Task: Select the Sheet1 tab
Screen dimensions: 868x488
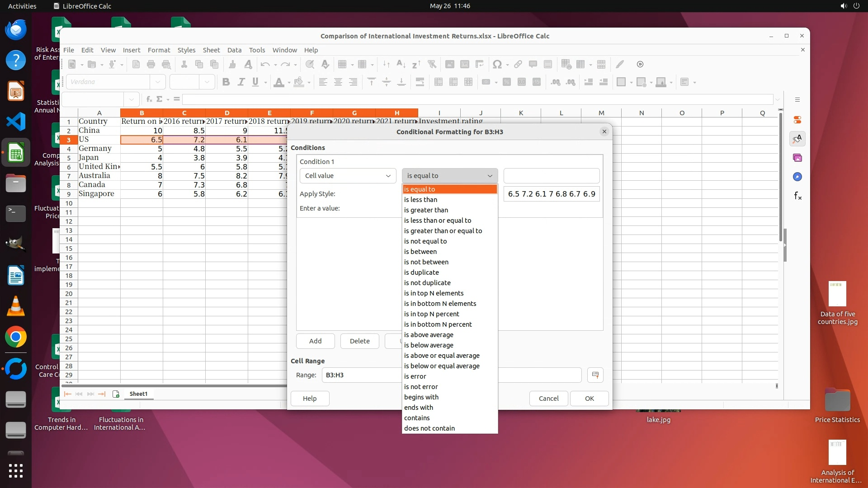Action: click(x=138, y=394)
